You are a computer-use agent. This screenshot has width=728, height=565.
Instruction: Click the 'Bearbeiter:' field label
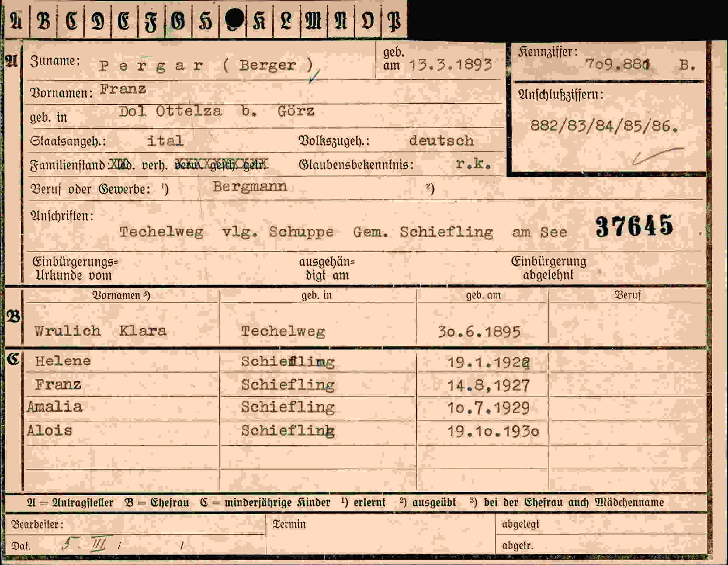point(37,524)
